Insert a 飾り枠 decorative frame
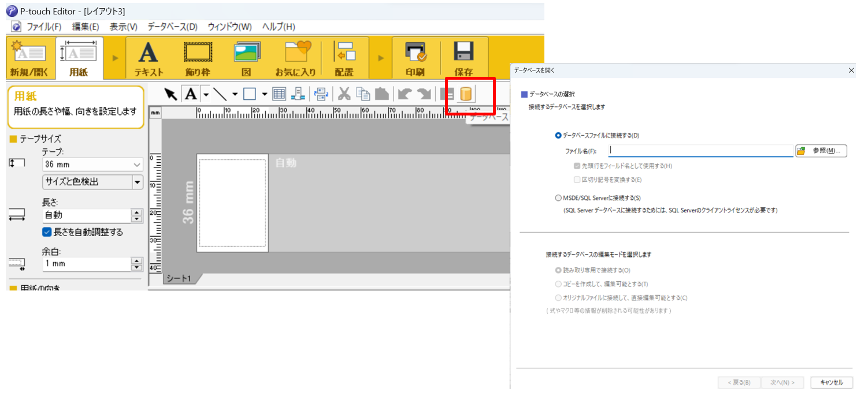868x395 pixels. click(x=198, y=58)
